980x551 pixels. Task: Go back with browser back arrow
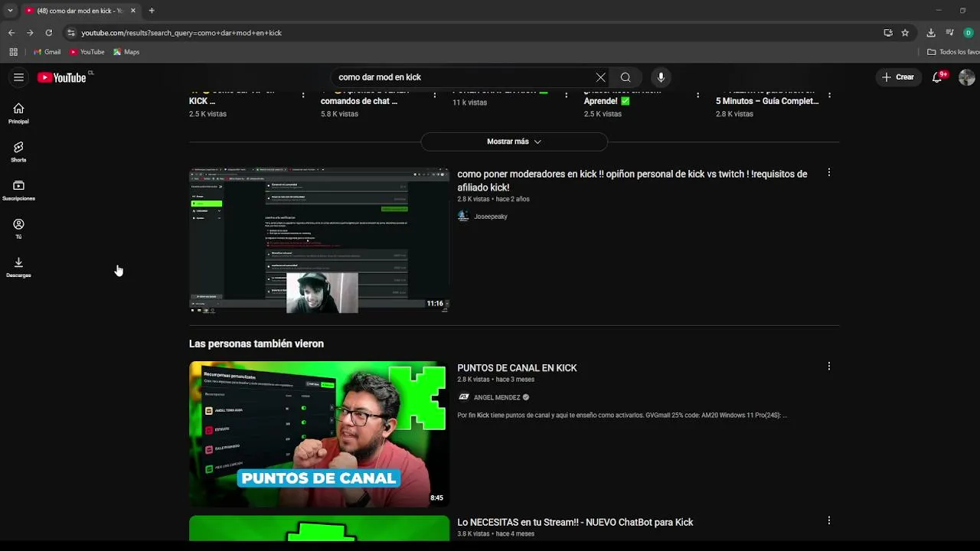(x=11, y=33)
